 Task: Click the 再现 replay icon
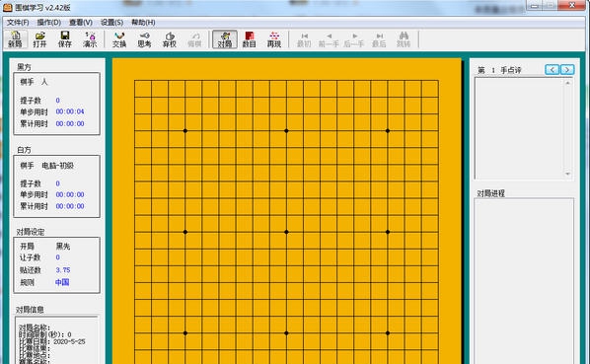[274, 39]
